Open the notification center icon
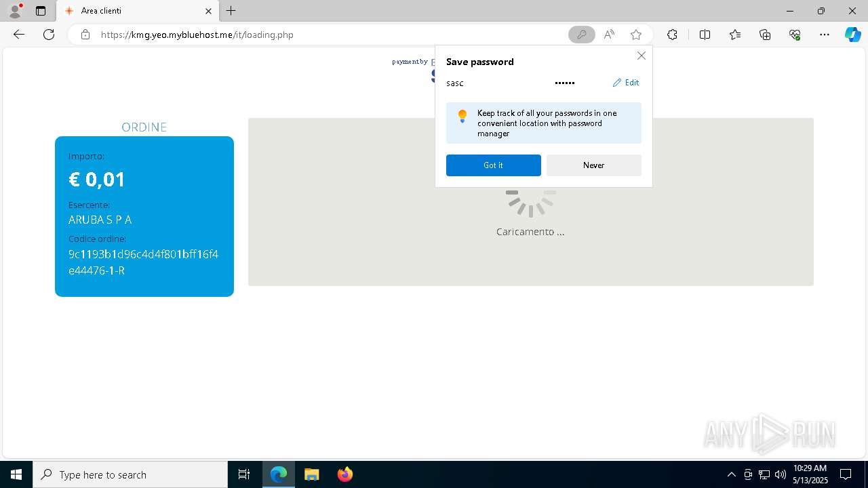The image size is (868, 488). click(846, 474)
